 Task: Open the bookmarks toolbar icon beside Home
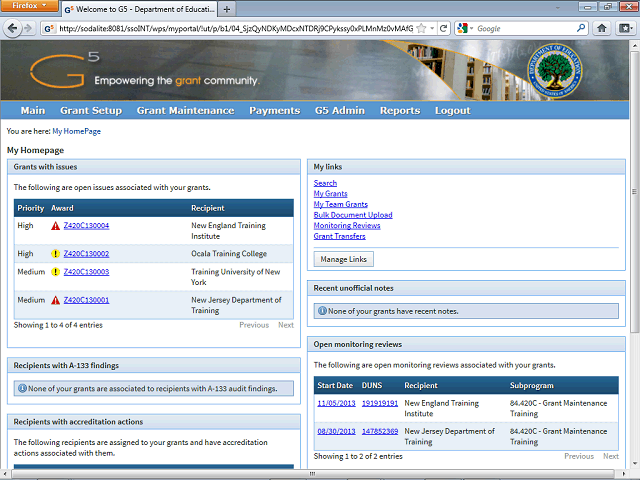pos(625,28)
